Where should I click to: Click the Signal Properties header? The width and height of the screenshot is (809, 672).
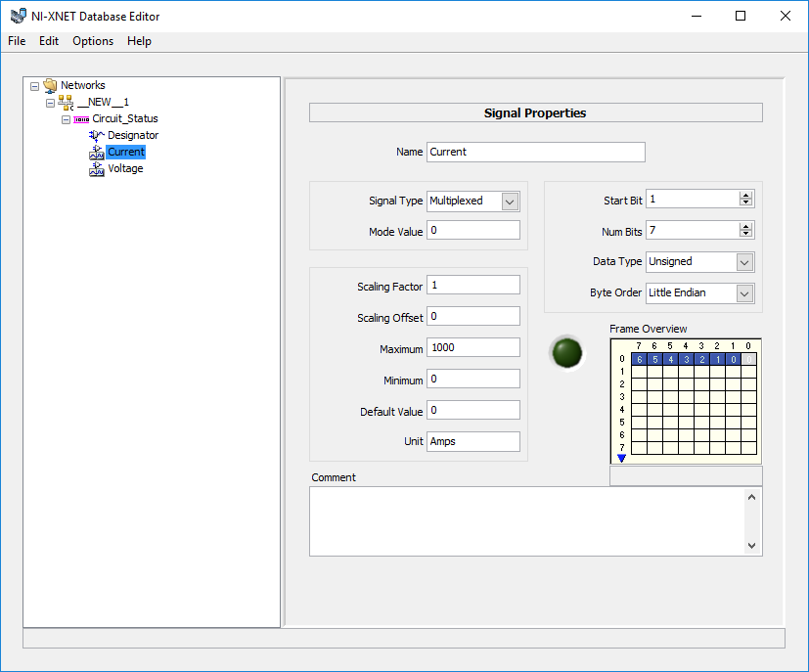click(535, 112)
